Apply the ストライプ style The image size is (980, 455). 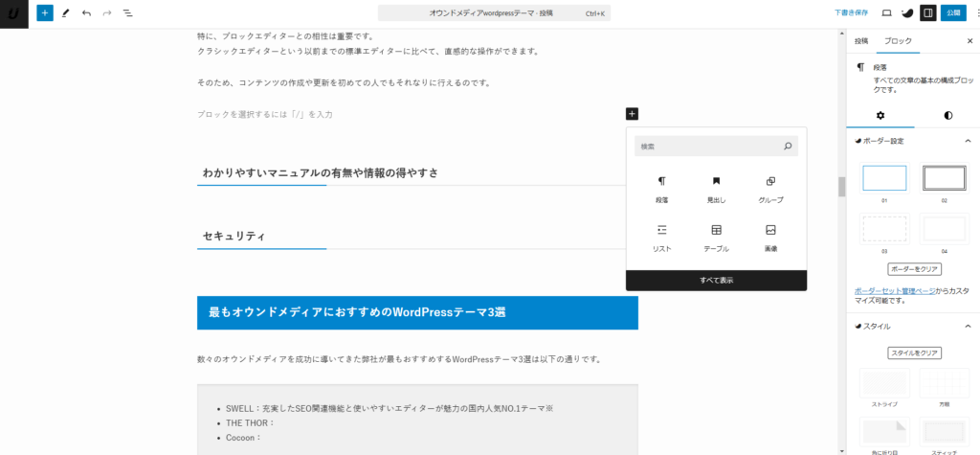point(884,383)
